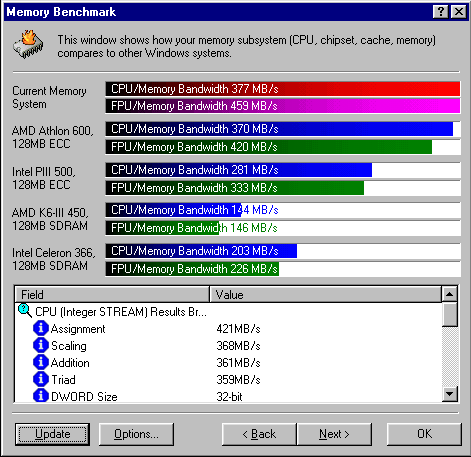This screenshot has height=457, width=471.
Task: Click the info icon next to Triad
Action: point(41,379)
